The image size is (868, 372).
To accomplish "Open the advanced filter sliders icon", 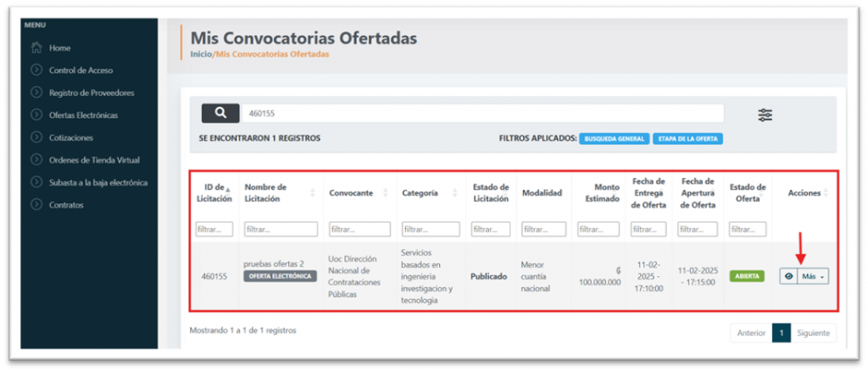I will [x=765, y=115].
